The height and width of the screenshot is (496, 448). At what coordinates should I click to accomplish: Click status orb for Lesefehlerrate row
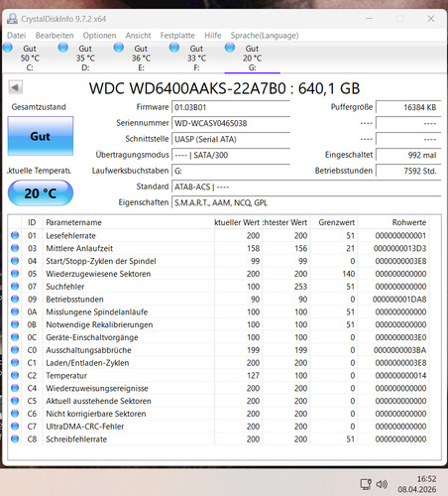tap(15, 235)
